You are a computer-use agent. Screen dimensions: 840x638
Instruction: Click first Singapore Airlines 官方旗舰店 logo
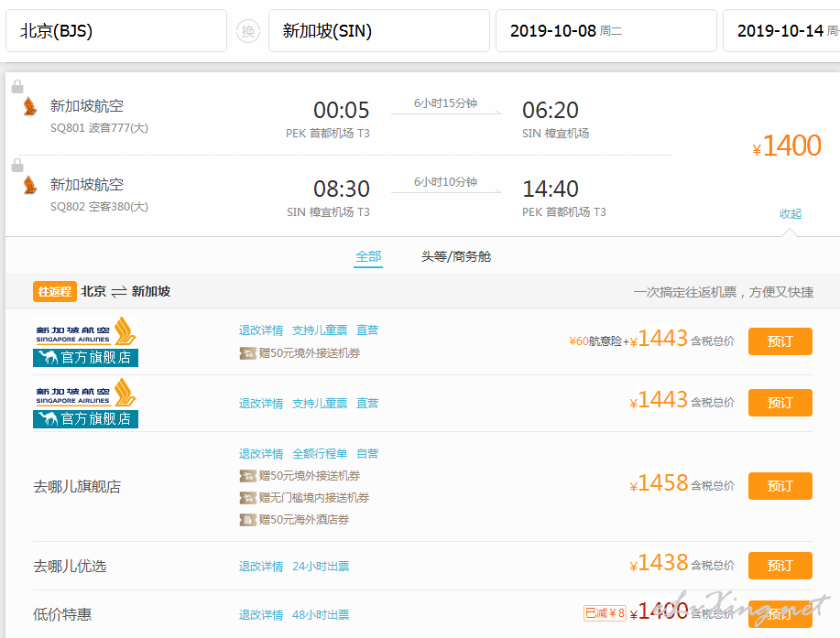point(86,342)
